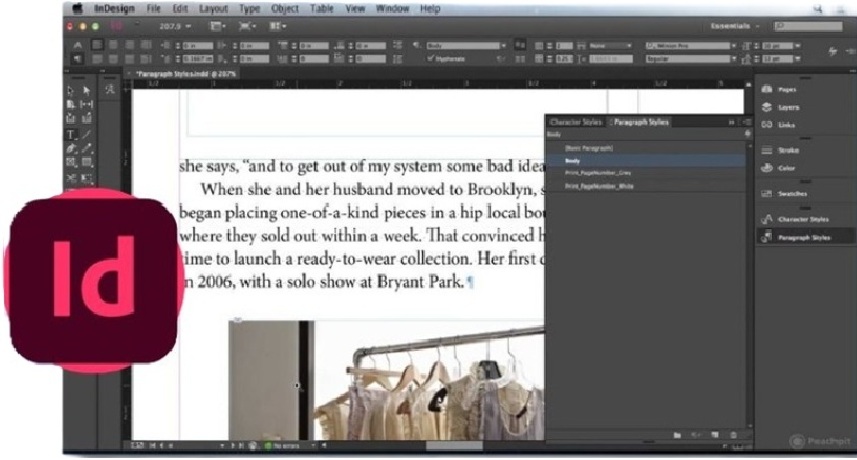Select the Selection arrow tool
The image size is (857, 460).
71,91
